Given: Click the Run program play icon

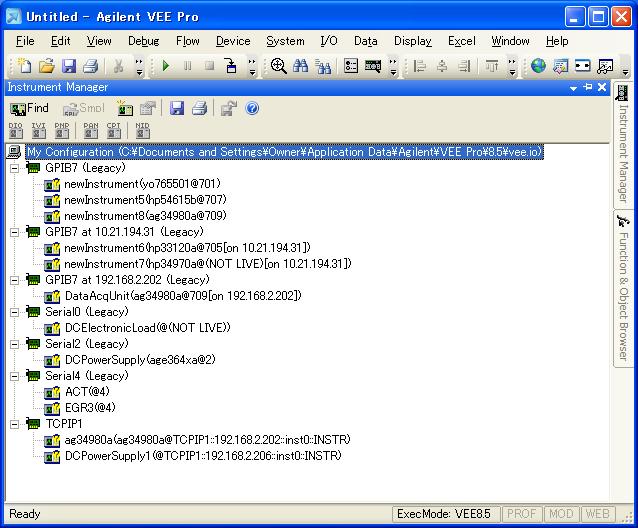Looking at the screenshot, I should 165,66.
